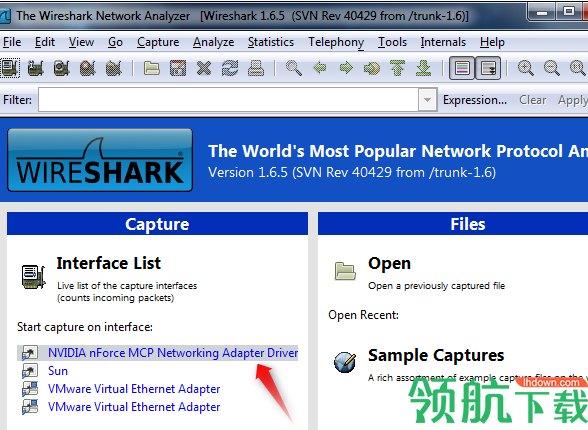Select the Sun capture interface link
Screen dimensions: 588x430
click(58, 371)
